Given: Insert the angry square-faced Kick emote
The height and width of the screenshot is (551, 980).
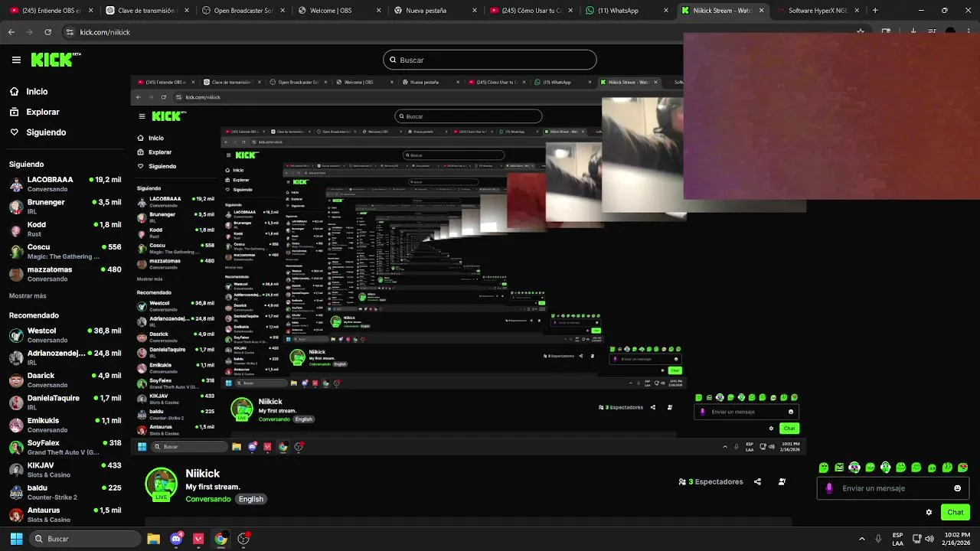Looking at the screenshot, I should point(839,468).
